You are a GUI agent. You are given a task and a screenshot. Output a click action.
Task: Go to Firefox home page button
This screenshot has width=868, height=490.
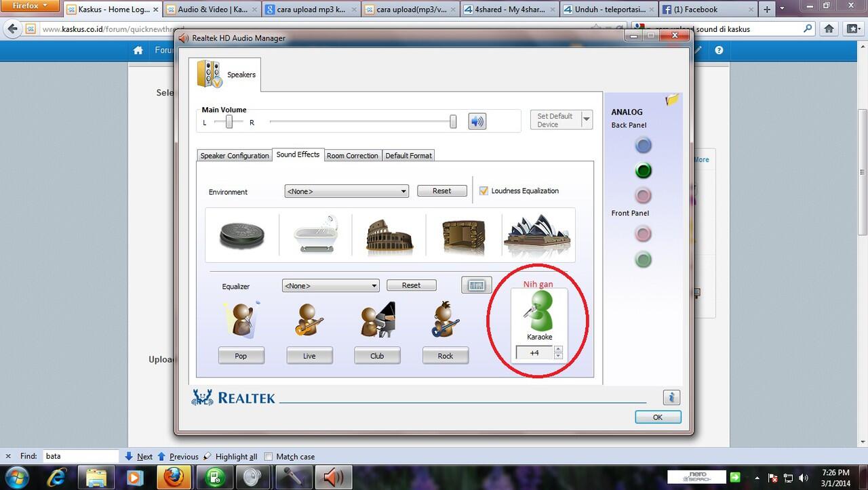(x=829, y=29)
